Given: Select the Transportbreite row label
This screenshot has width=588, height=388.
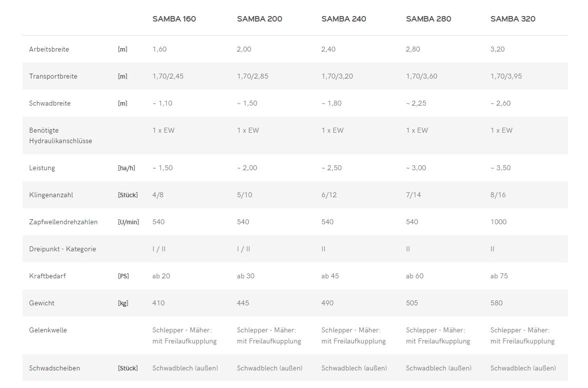Looking at the screenshot, I should pyautogui.click(x=53, y=76).
